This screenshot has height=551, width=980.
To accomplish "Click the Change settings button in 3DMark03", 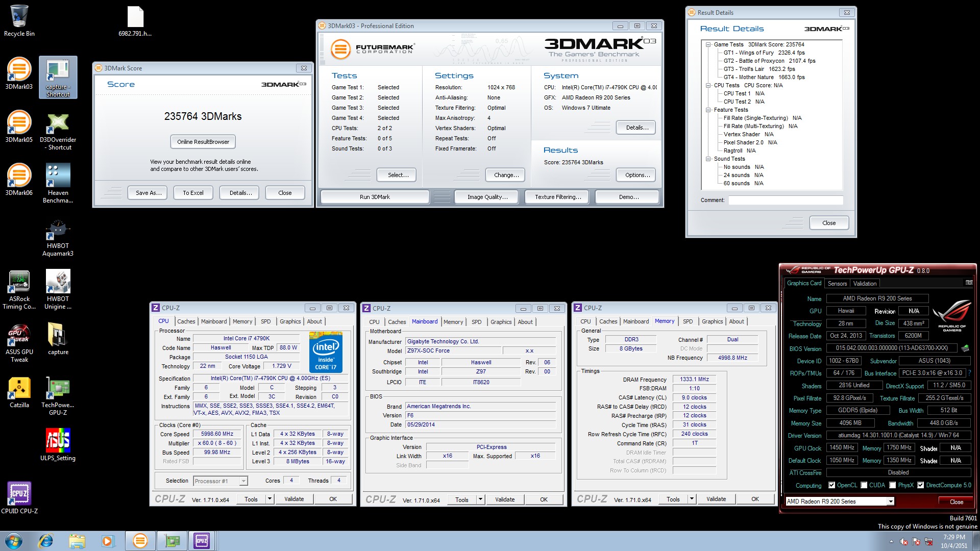I will click(x=506, y=175).
